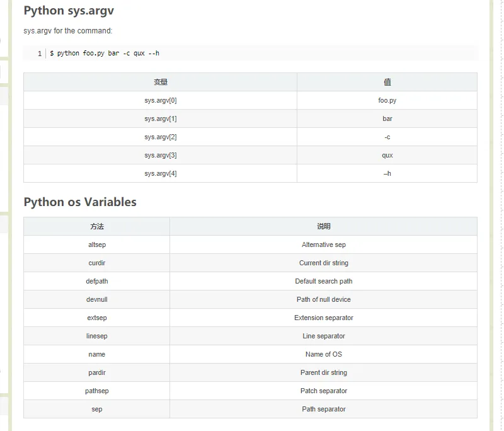Click the "Path separator" description cell
The width and height of the screenshot is (504, 431).
click(x=323, y=409)
